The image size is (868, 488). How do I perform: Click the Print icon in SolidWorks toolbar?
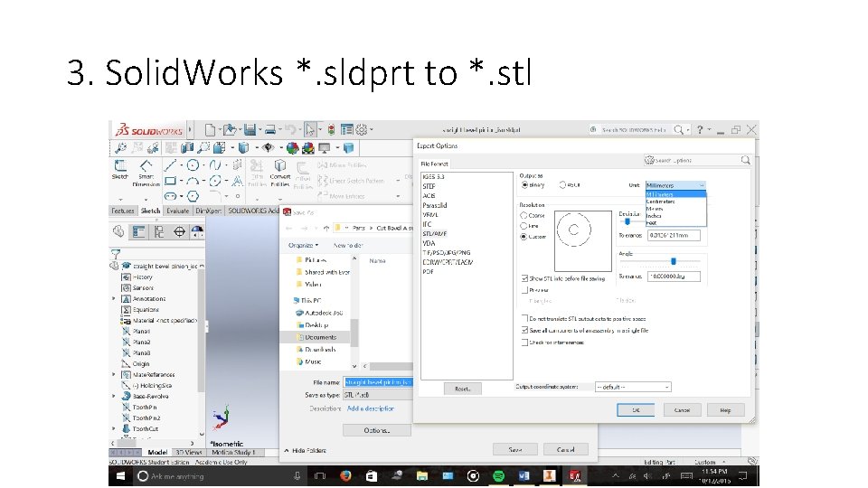coord(270,130)
